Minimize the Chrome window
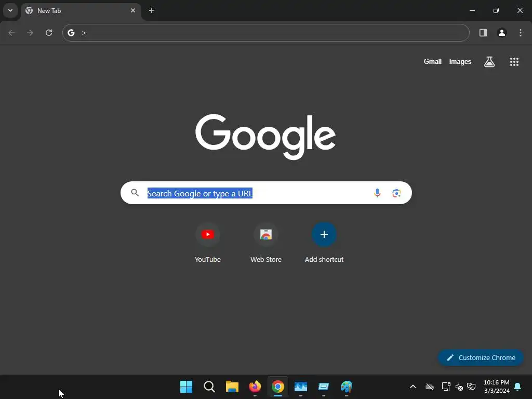The height and width of the screenshot is (399, 532). (472, 10)
